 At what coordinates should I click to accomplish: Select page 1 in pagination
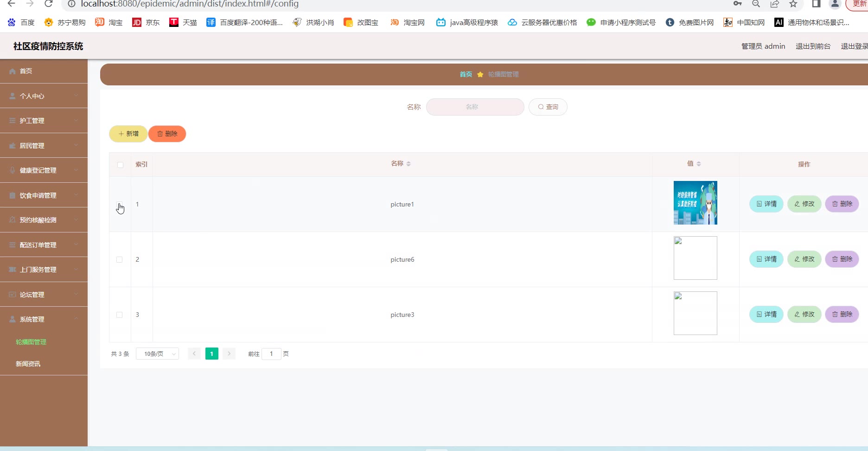pos(212,354)
